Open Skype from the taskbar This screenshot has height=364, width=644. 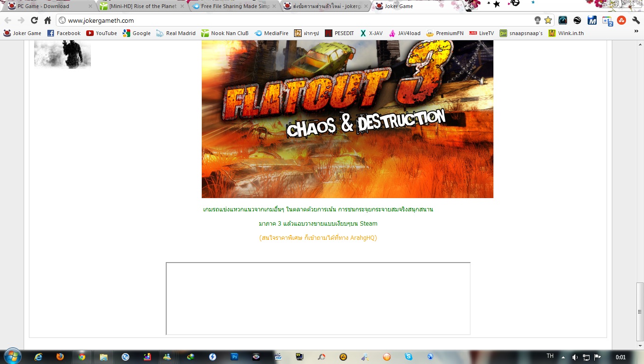pos(409,357)
